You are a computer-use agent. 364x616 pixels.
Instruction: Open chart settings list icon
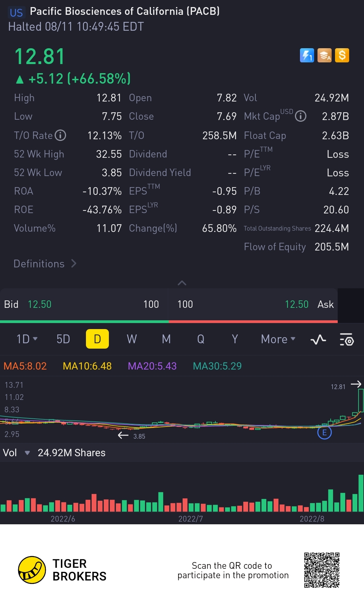(x=346, y=339)
